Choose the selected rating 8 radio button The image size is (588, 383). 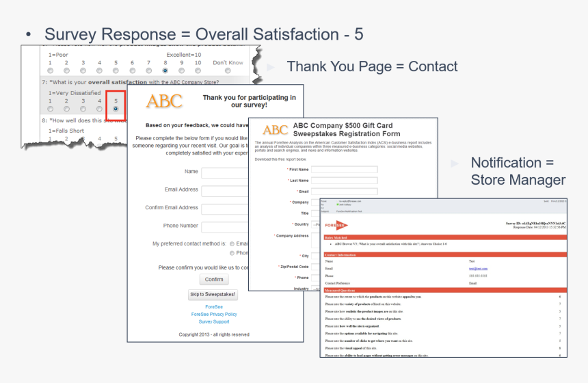click(x=165, y=70)
